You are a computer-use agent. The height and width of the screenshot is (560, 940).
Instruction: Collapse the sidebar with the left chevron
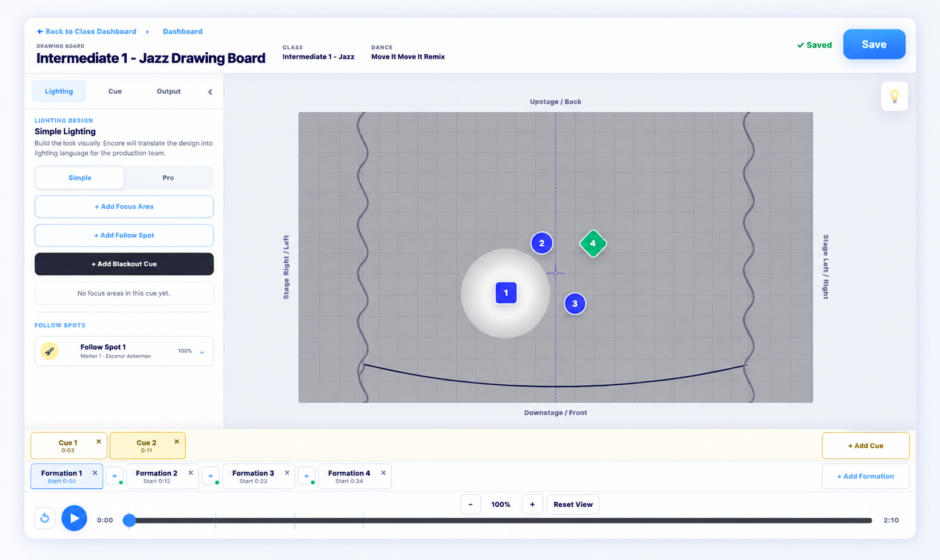[210, 91]
